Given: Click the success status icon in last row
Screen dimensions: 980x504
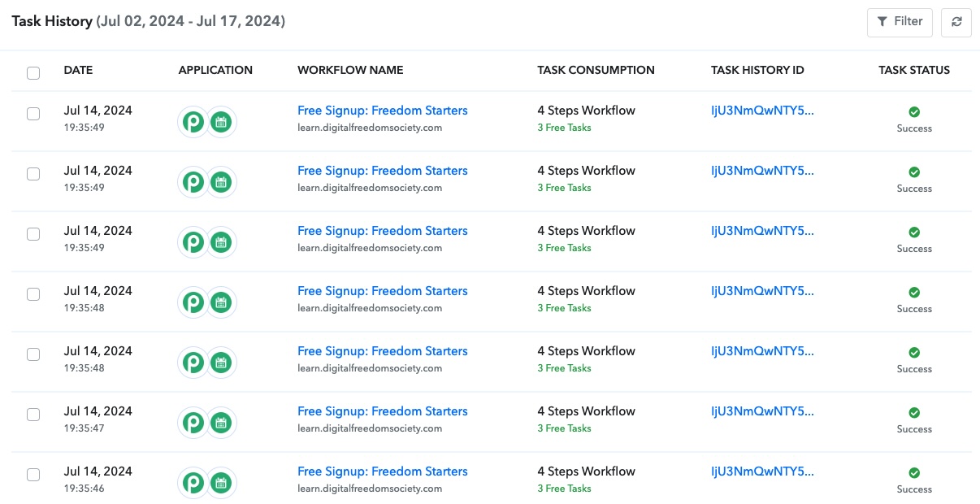Looking at the screenshot, I should point(914,473).
